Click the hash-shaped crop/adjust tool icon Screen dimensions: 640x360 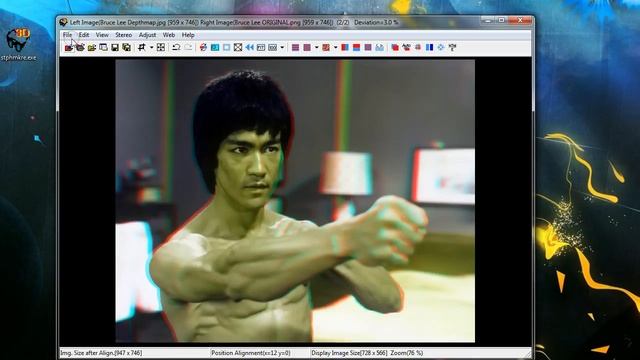pyautogui.click(x=142, y=48)
